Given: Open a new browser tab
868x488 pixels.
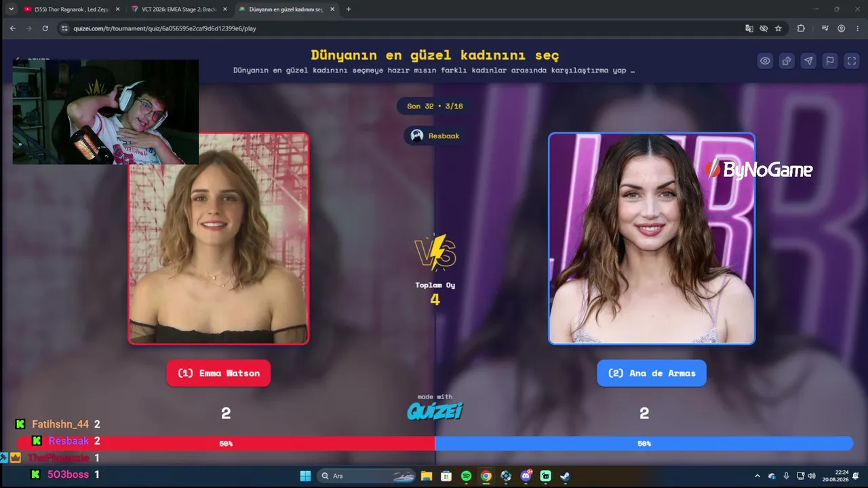Looking at the screenshot, I should [349, 9].
